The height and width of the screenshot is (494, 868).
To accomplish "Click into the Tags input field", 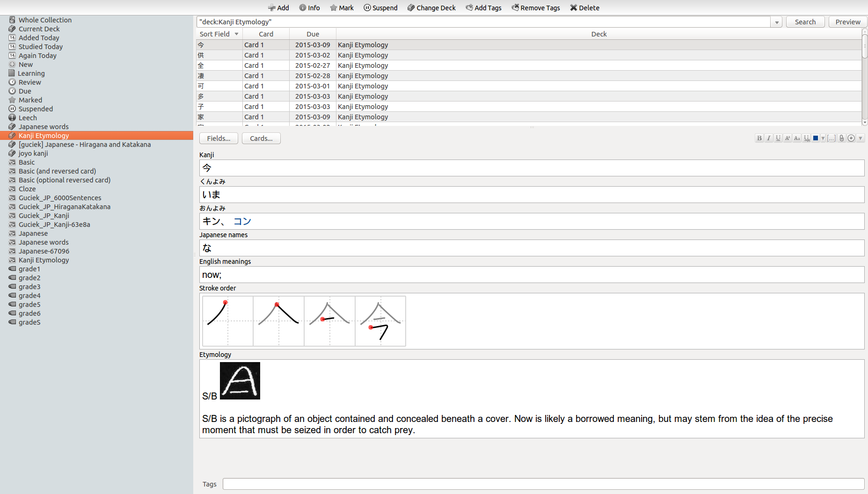I will [543, 484].
